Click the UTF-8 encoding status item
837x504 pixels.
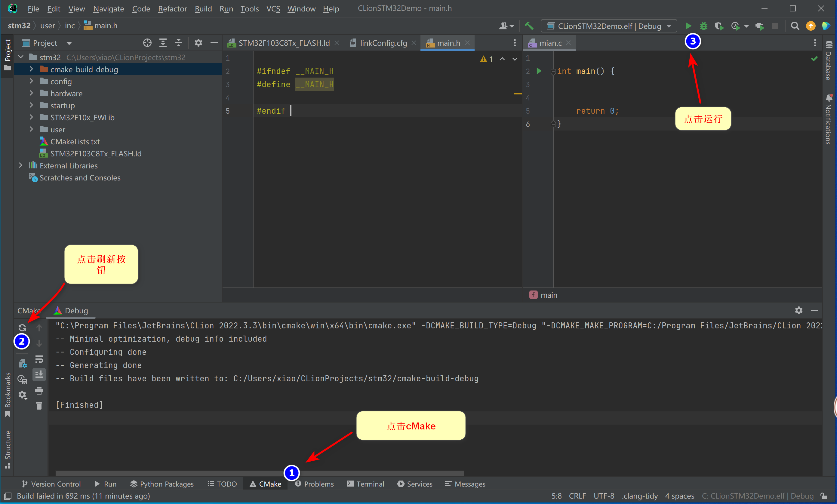pos(604,496)
